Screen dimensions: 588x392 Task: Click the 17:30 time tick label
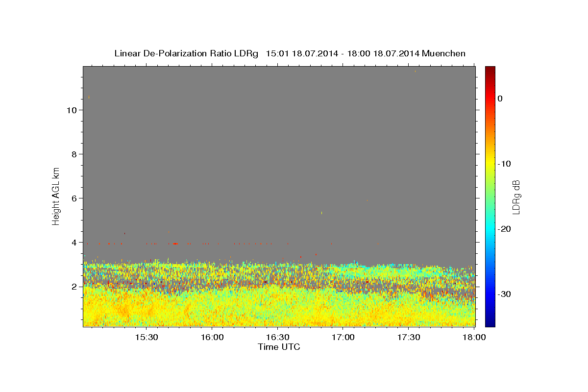click(x=409, y=337)
